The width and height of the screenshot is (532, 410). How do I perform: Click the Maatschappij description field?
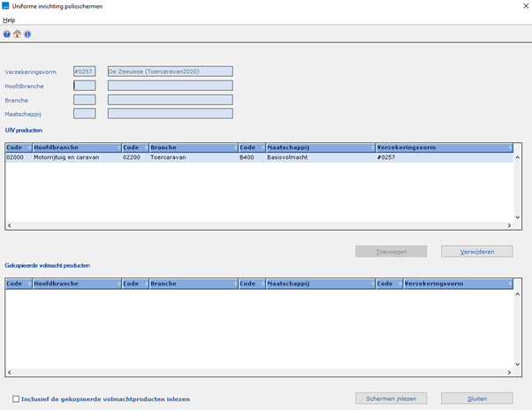[x=170, y=114]
